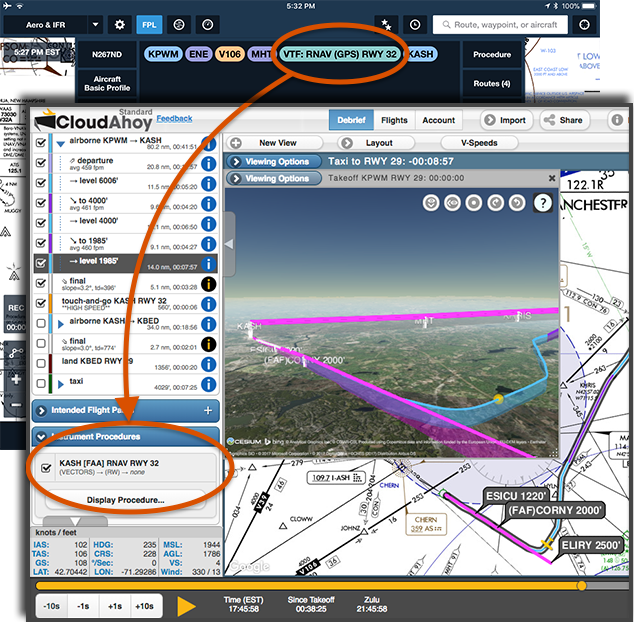Screen dimensions: 634x622
Task: Expand Viewing Options for Takeoff KPWM RWY 29
Action: [x=275, y=178]
